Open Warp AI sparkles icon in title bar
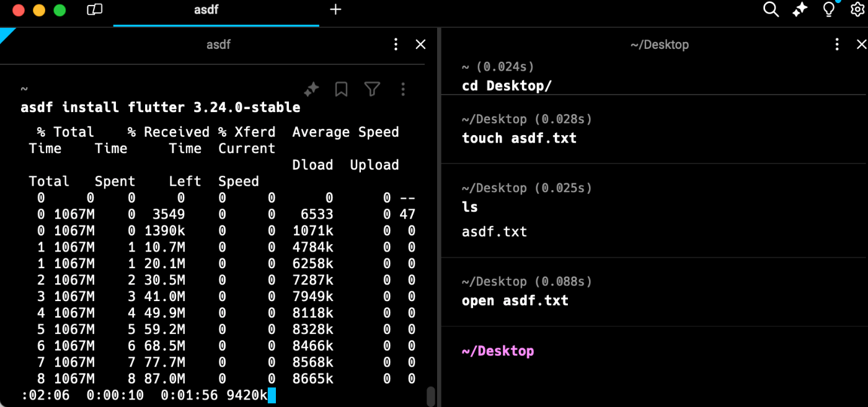 tap(800, 10)
